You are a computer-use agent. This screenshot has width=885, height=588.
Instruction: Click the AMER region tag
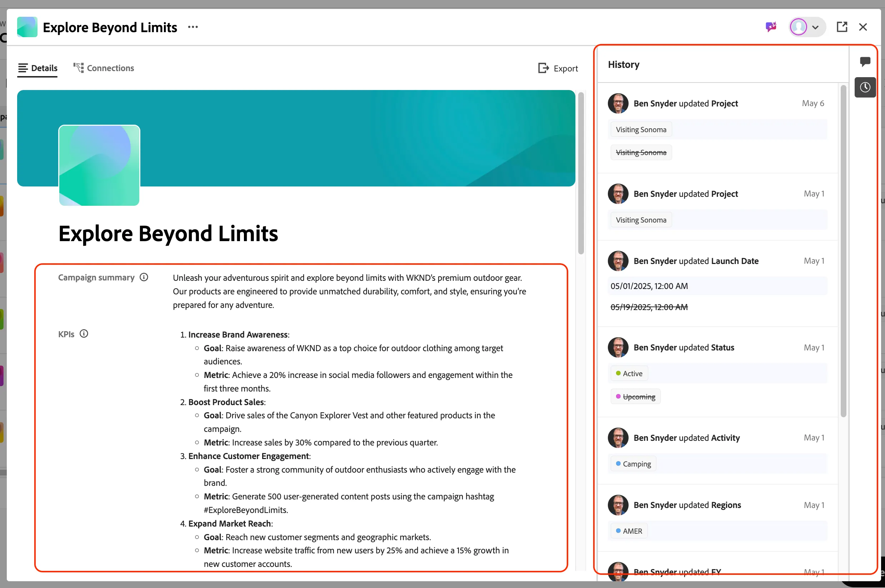(x=629, y=531)
